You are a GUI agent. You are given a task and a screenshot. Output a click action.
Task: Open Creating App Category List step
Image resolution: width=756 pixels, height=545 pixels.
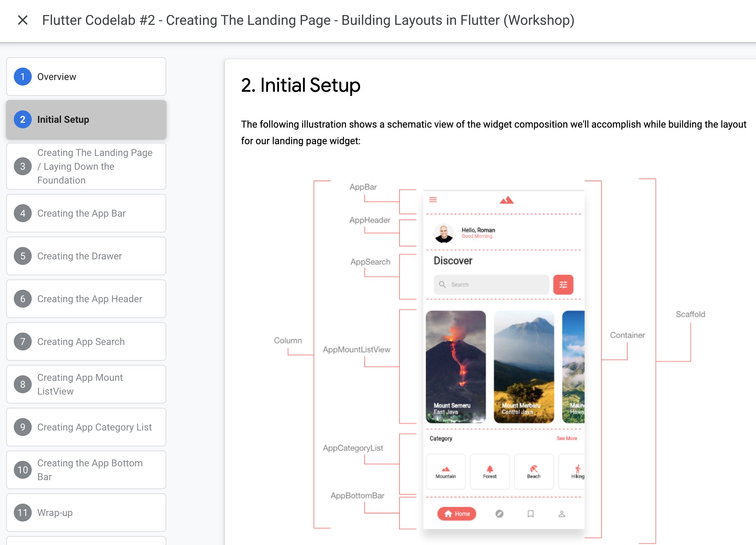(x=86, y=427)
